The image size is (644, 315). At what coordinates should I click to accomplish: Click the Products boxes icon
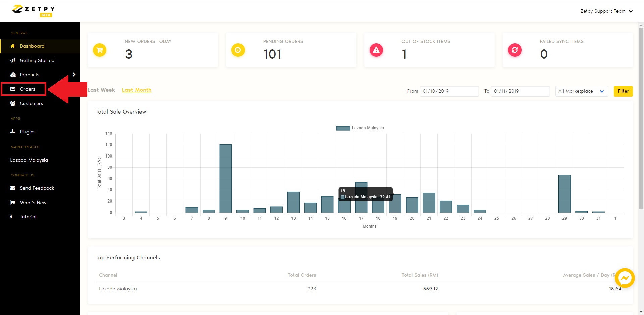point(13,75)
